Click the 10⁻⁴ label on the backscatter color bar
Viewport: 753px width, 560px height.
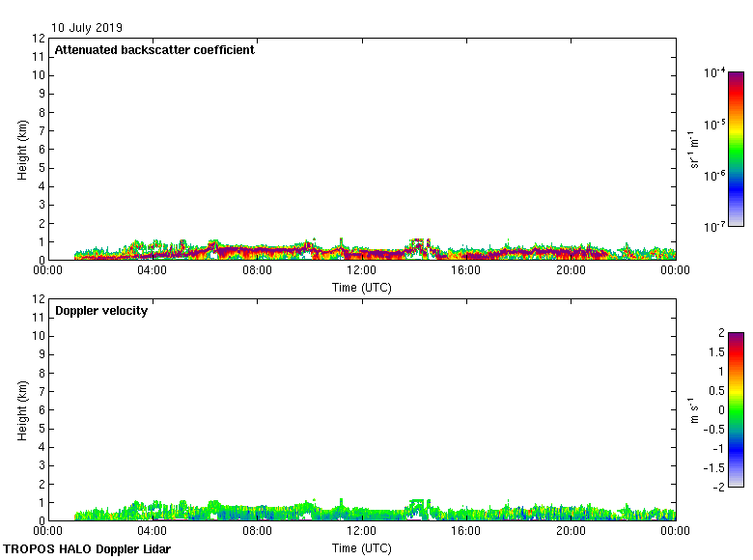[714, 73]
